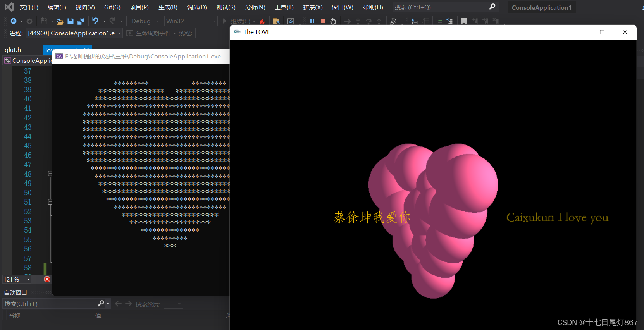Screen dimensions: 644x330
Task: Open the 调试(D) menu
Action: pos(197,7)
